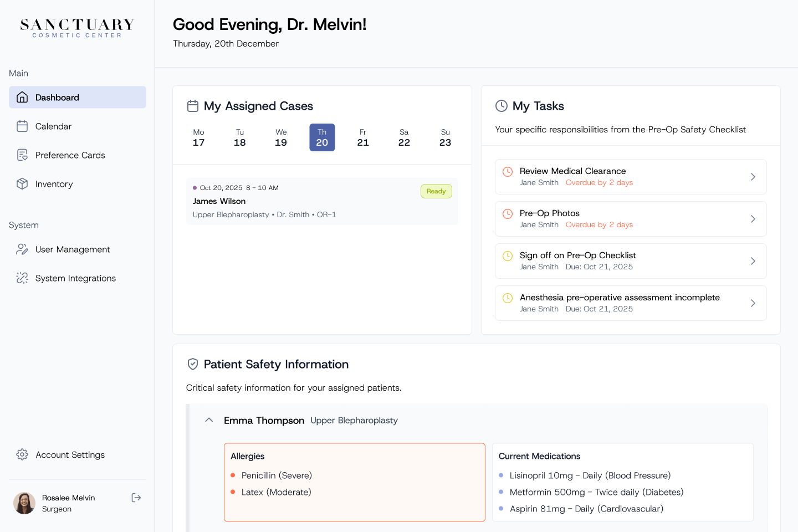Collapse the Emma Thompson patient section

point(209,420)
